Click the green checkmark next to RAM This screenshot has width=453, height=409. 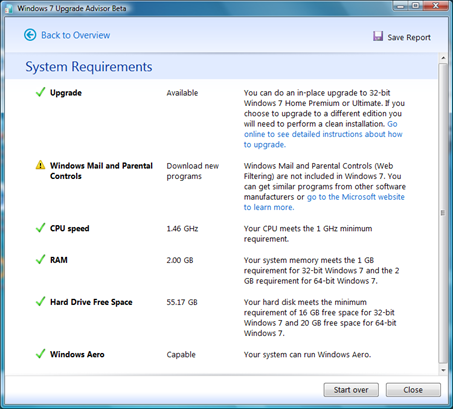point(40,259)
